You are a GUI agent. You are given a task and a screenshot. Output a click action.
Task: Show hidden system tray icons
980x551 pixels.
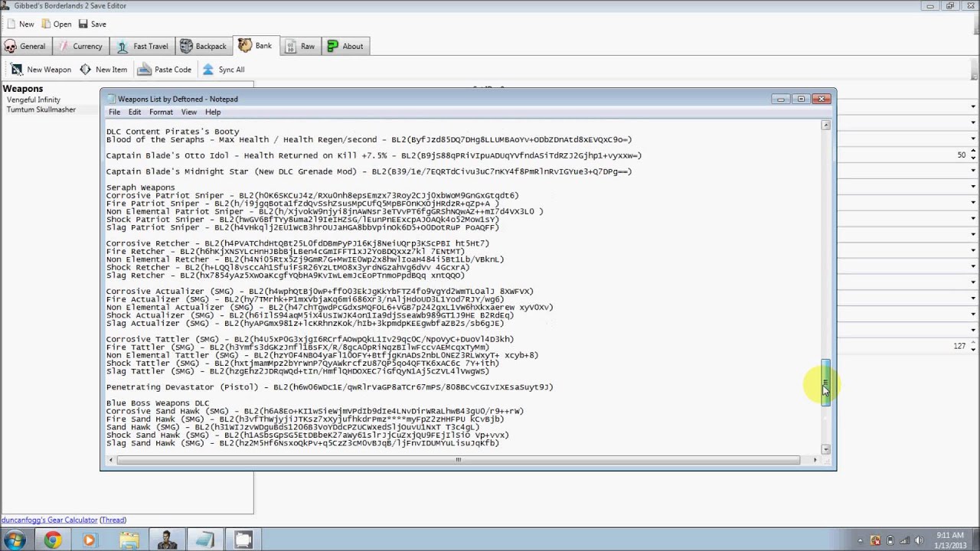click(x=860, y=540)
